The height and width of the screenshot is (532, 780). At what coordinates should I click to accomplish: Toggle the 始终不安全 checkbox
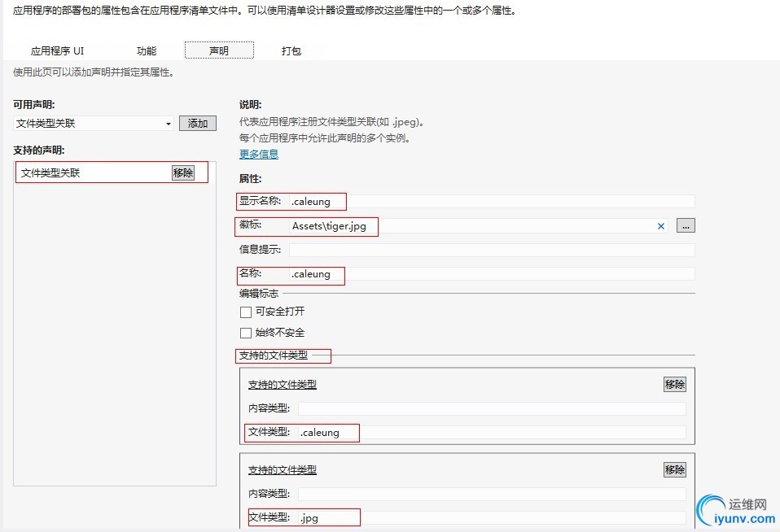[246, 334]
